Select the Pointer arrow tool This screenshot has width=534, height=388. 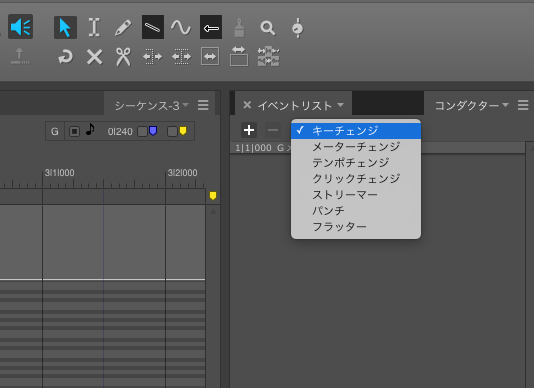(65, 27)
